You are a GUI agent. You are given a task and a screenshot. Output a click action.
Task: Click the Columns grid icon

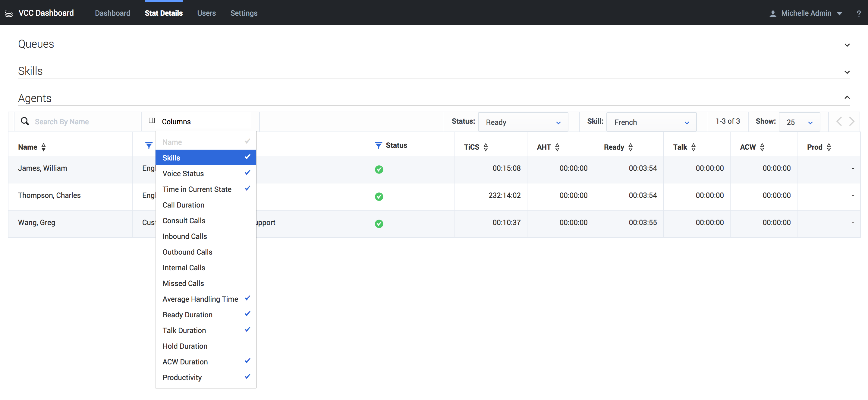tap(152, 121)
